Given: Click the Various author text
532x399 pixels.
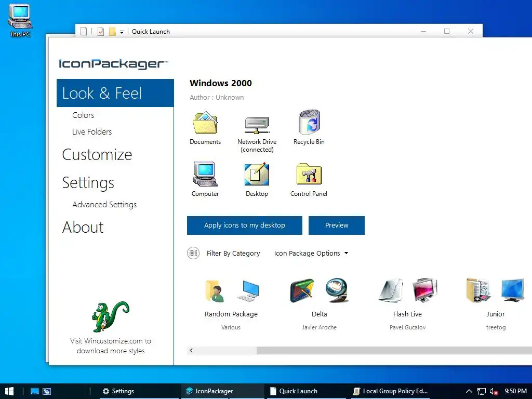Looking at the screenshot, I should pos(231,327).
